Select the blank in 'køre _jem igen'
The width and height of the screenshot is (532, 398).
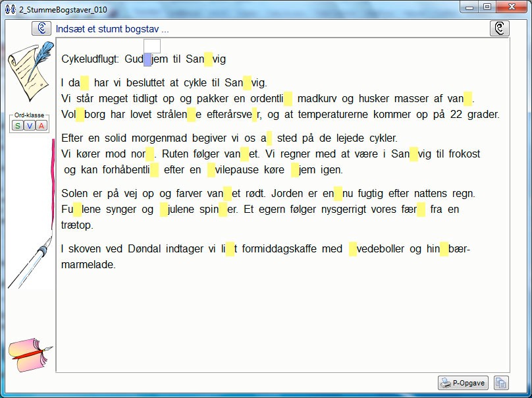[x=295, y=170]
